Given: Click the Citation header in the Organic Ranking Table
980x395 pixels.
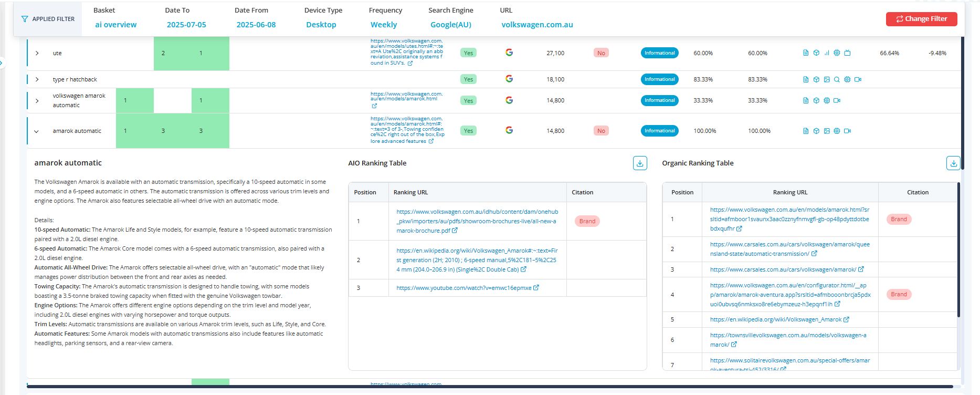Looking at the screenshot, I should pyautogui.click(x=918, y=192).
